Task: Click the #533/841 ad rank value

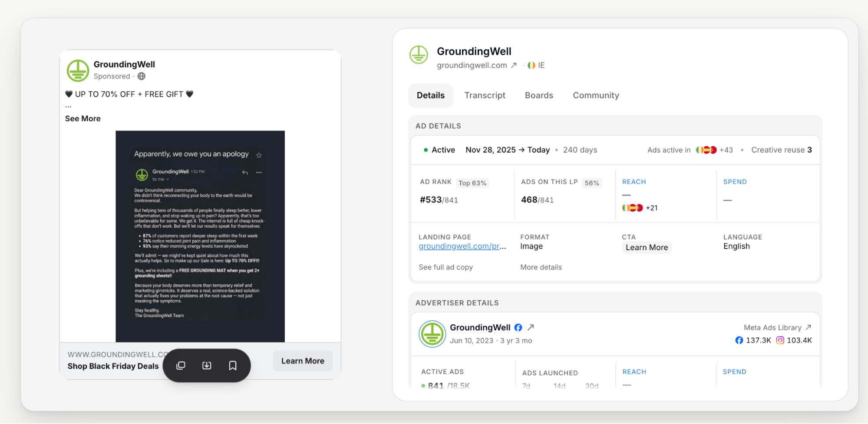Action: tap(439, 200)
